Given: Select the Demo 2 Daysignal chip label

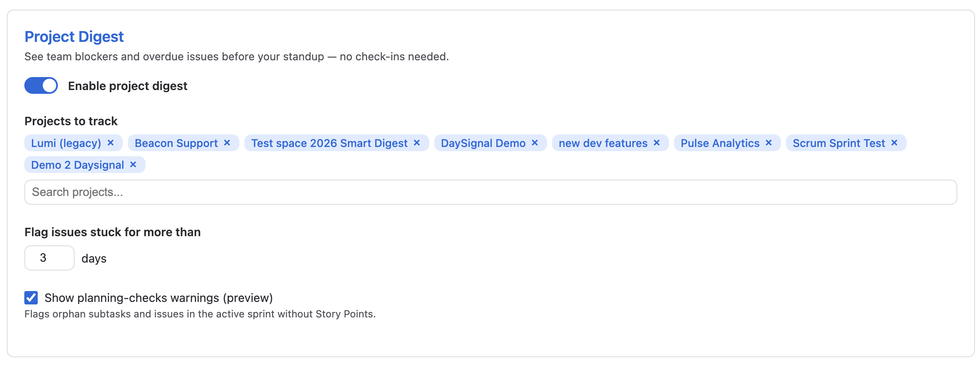Looking at the screenshot, I should [x=78, y=165].
